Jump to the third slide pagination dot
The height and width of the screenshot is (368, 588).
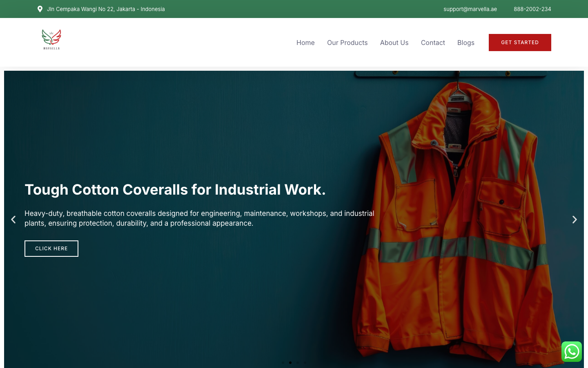[x=298, y=363]
